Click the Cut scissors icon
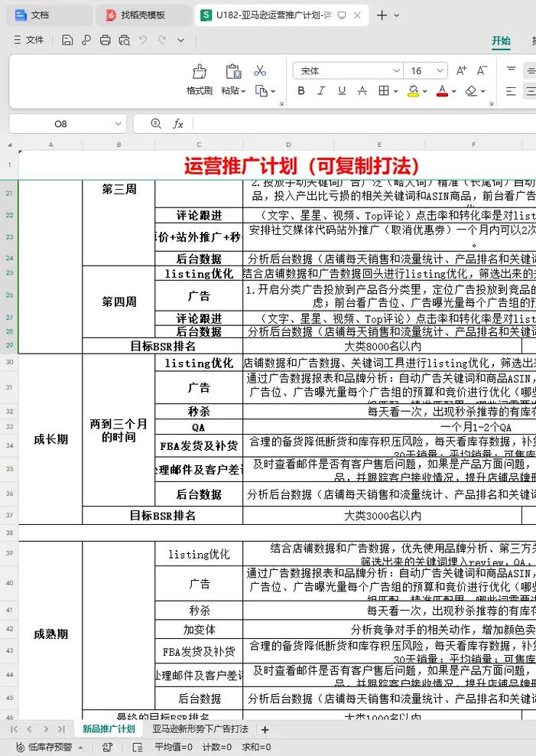Image resolution: width=536 pixels, height=756 pixels. (260, 71)
